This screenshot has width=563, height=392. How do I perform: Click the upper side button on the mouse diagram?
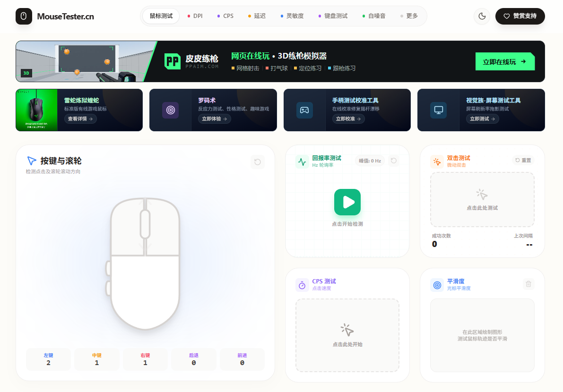pos(108,268)
